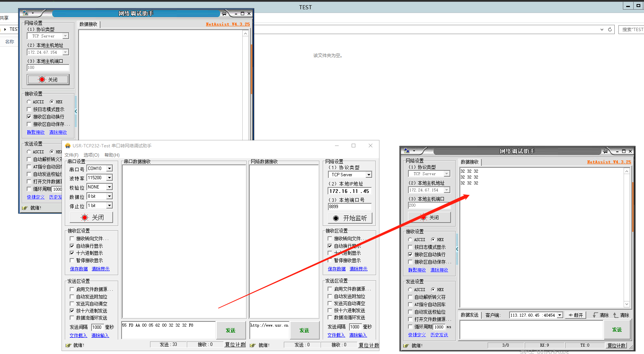Viewport: 644px width, 354px height.
Task: Click the pin icon in right NetAssist title bar
Action: click(x=605, y=151)
